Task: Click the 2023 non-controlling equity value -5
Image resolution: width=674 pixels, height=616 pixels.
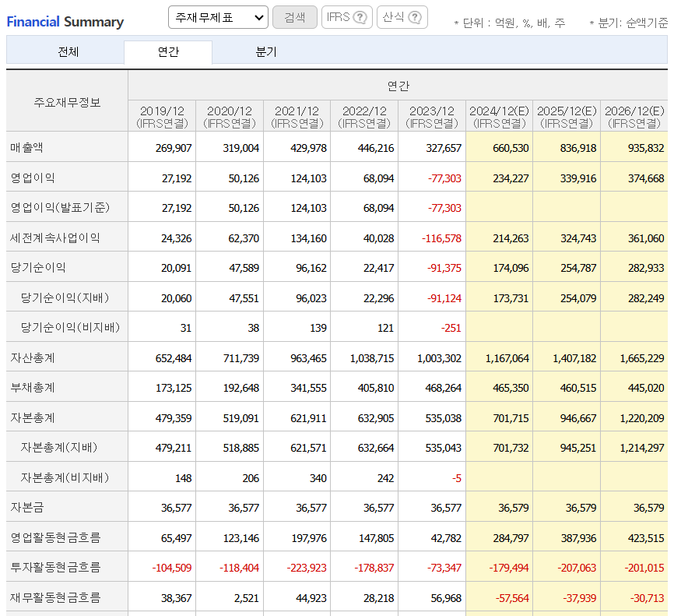Action: point(457,478)
